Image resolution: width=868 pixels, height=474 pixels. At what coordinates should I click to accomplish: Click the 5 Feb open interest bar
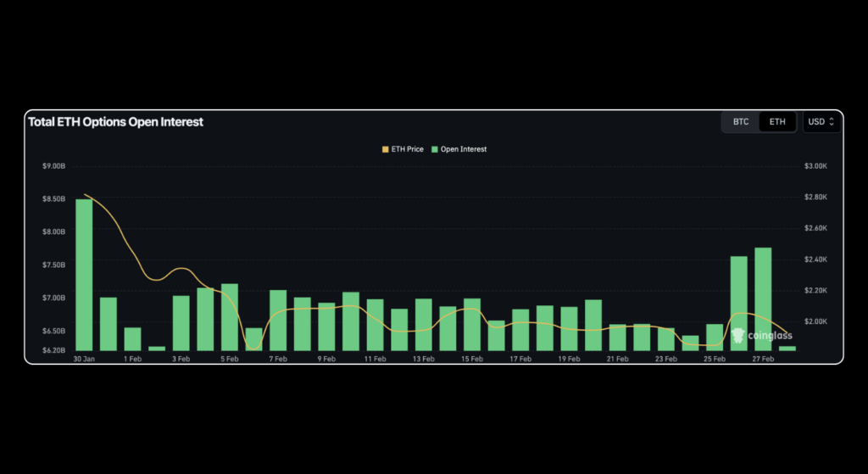click(230, 317)
